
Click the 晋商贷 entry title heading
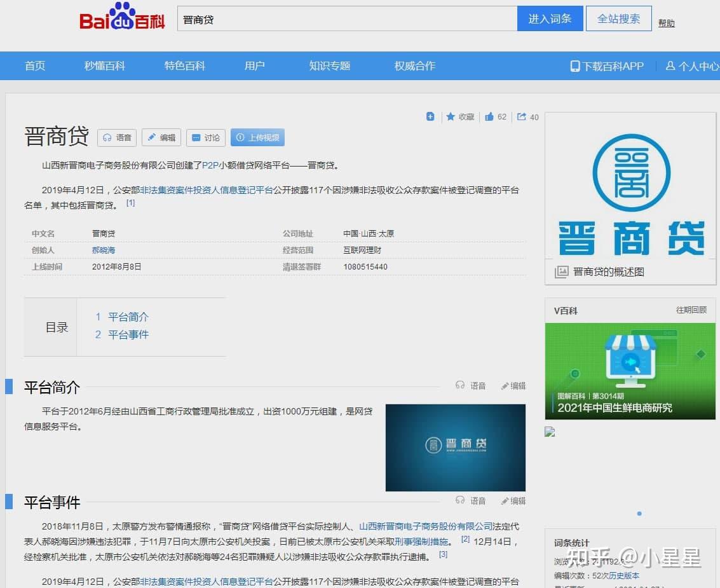point(57,137)
